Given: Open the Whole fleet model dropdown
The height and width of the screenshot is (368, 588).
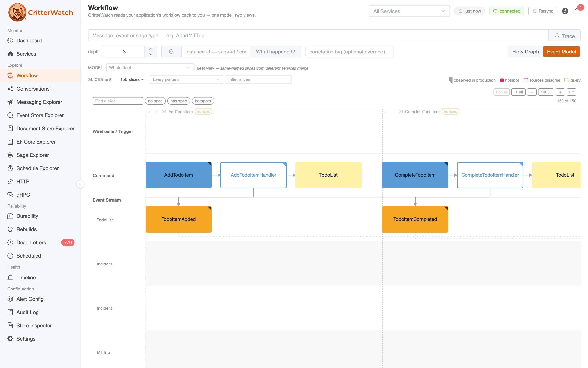Looking at the screenshot, I should coord(150,68).
